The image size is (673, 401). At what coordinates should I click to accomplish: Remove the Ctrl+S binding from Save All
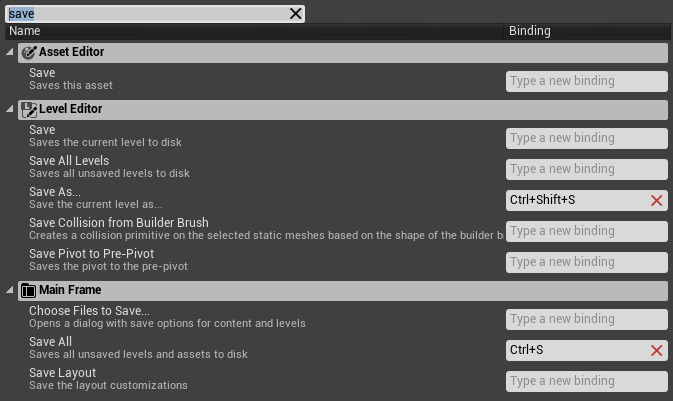coord(657,350)
